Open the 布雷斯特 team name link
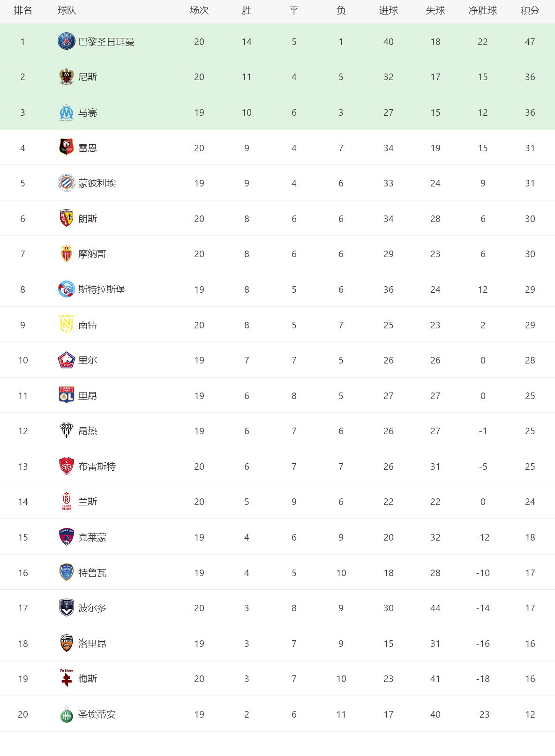The image size is (555, 756). tap(97, 467)
